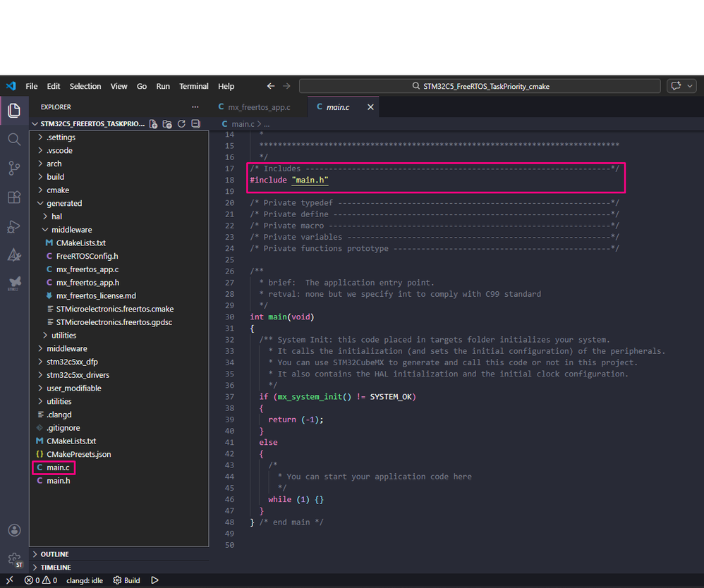Open the Edit menu
704x588 pixels.
click(x=54, y=86)
